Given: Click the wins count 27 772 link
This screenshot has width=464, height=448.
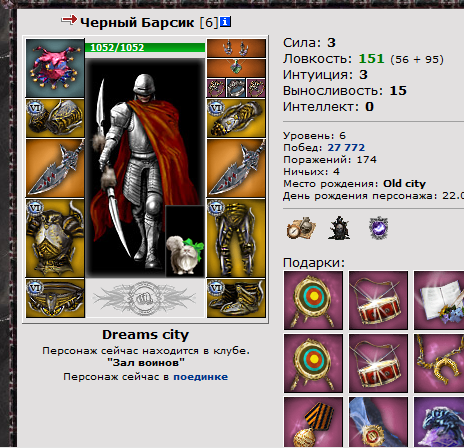Looking at the screenshot, I should coord(346,147).
